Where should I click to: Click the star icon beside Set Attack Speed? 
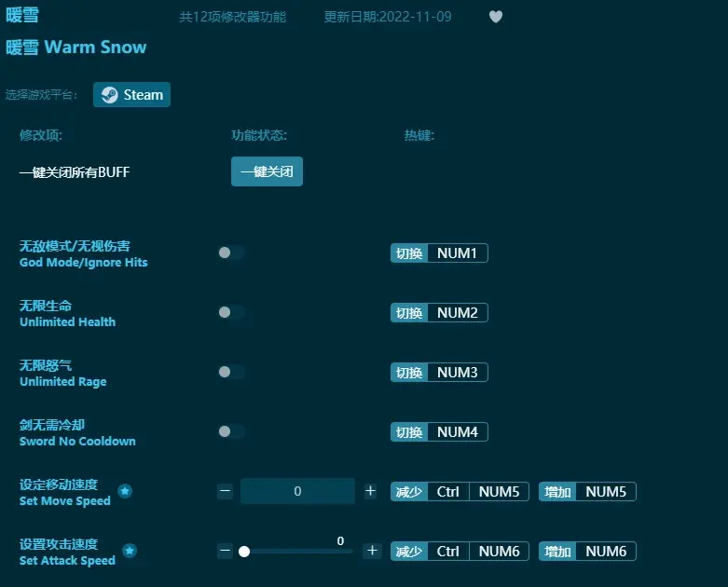[x=130, y=551]
